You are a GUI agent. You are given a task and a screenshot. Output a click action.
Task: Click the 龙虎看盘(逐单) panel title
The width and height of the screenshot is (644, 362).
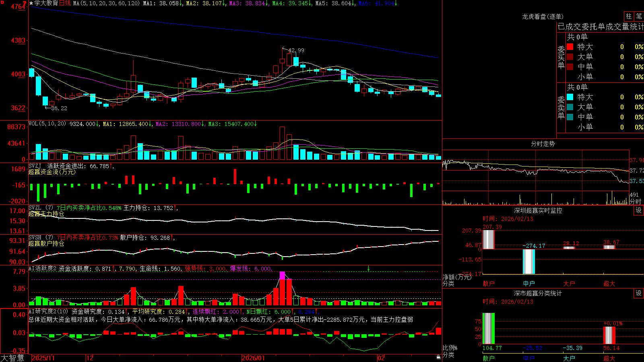pyautogui.click(x=543, y=16)
